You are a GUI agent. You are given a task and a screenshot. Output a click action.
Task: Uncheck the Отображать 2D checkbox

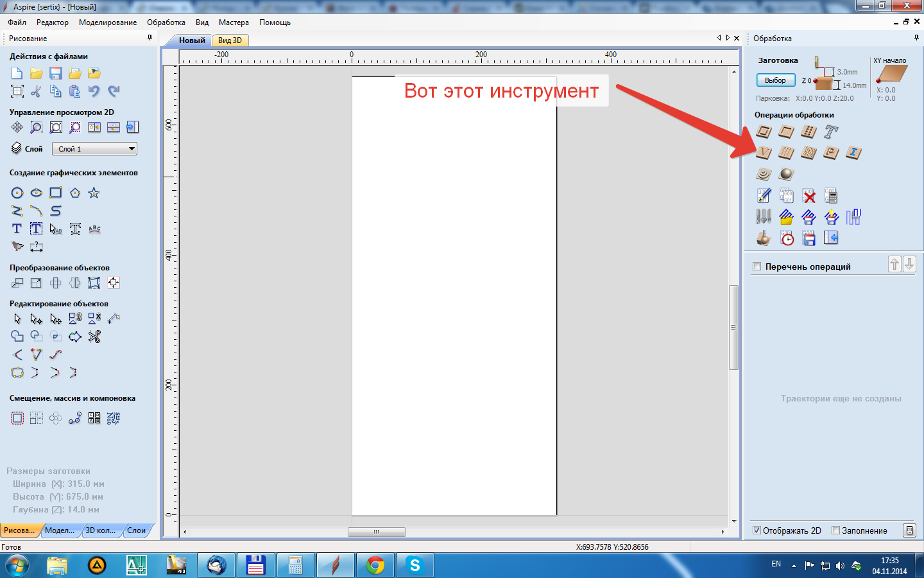tap(757, 530)
